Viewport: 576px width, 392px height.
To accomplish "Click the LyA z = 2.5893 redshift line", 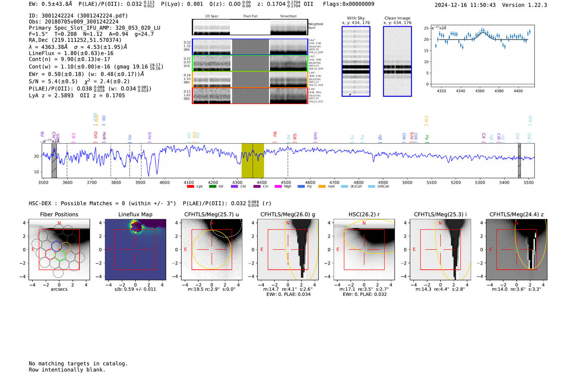I will (77, 95).
